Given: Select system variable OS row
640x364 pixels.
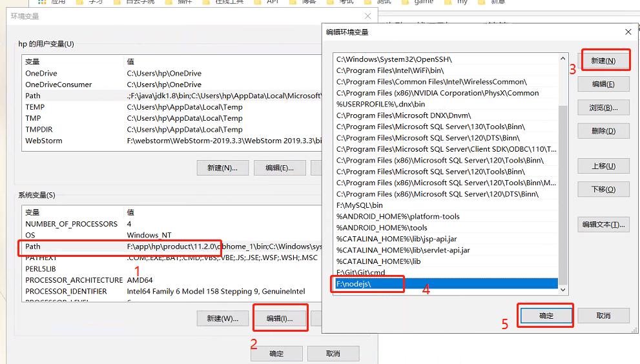Looking at the screenshot, I should tap(172, 235).
